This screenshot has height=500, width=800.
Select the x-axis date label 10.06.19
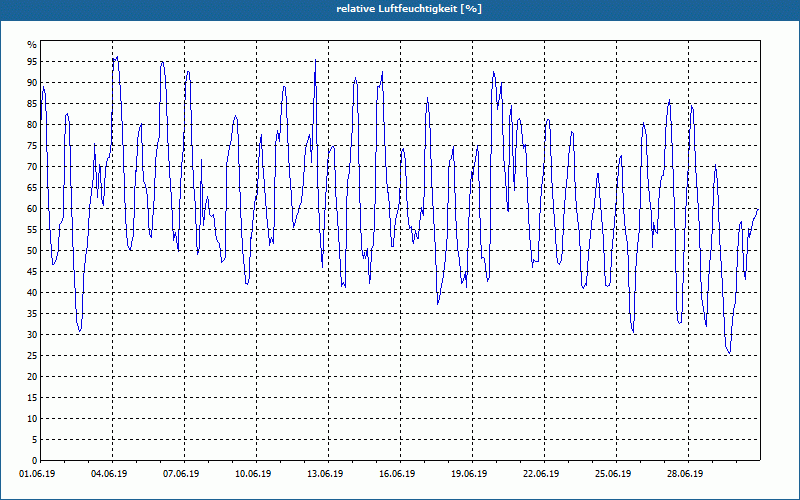[253, 474]
